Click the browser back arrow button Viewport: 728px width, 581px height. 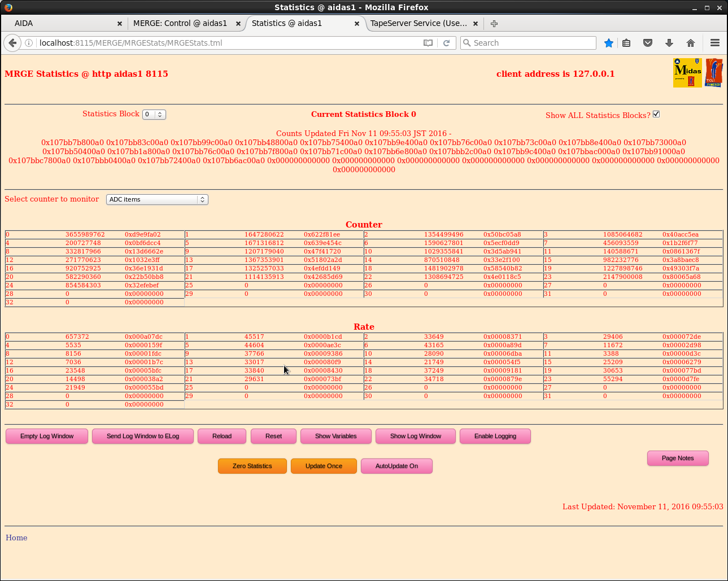coord(12,43)
